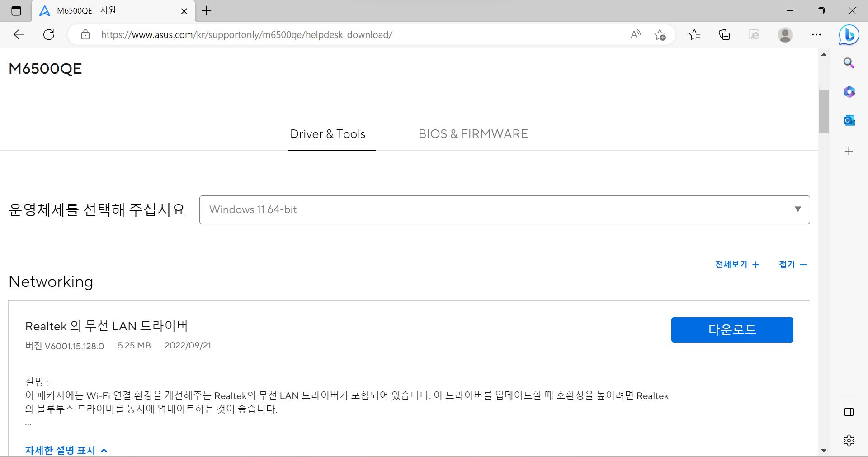Click the browser back arrow
Viewport: 868px width, 457px height.
click(x=19, y=34)
